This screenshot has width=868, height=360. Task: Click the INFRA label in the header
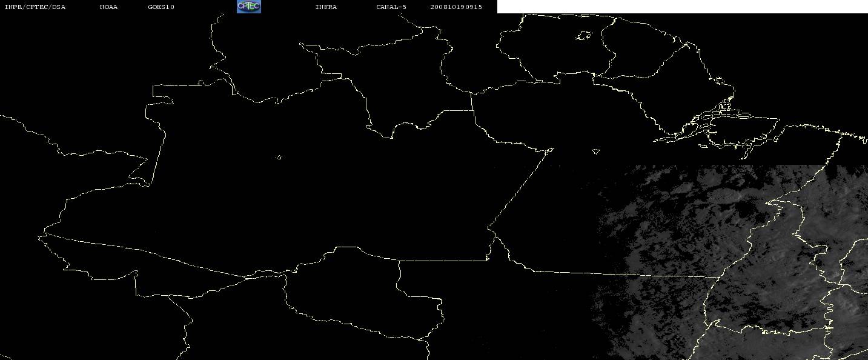pos(326,7)
